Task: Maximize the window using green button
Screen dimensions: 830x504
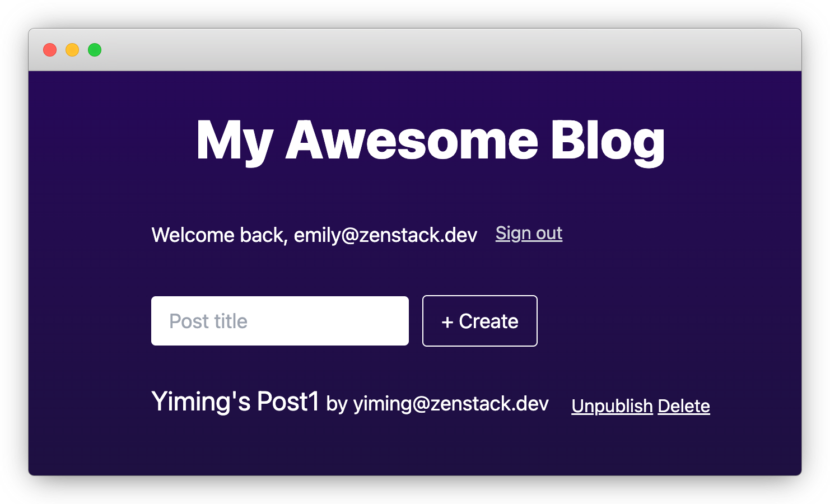Action: [95, 50]
